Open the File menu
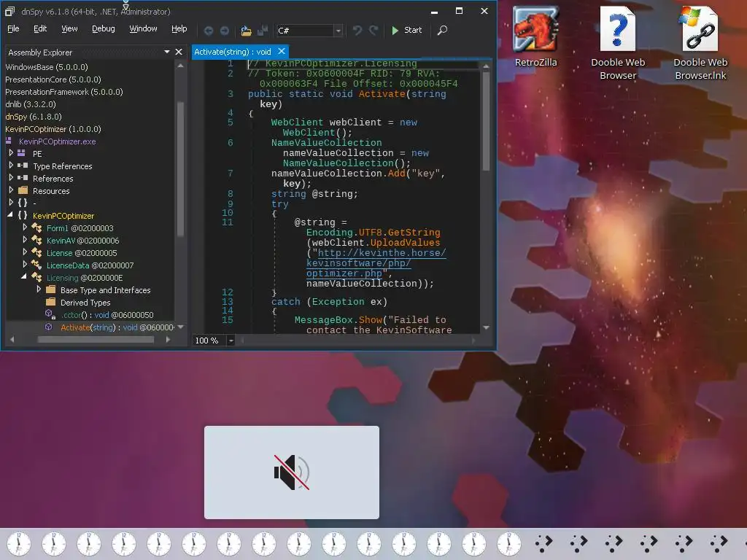Screen dimensions: 747x560 (13, 28)
